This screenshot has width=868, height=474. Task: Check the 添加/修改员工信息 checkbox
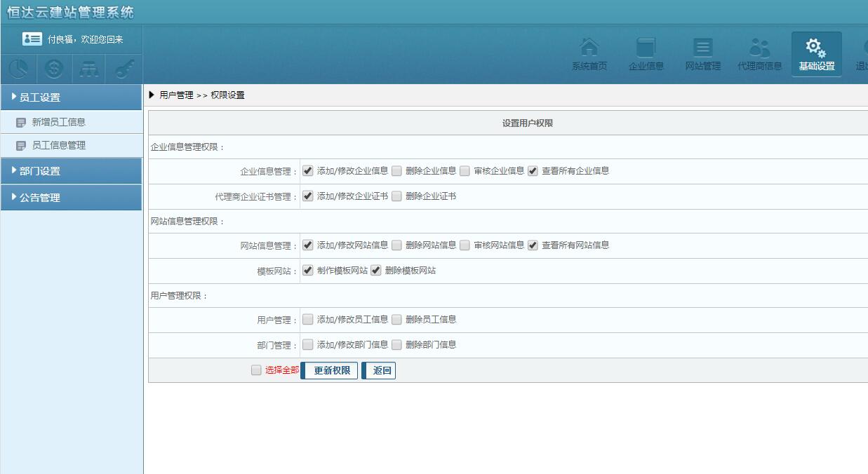point(308,320)
